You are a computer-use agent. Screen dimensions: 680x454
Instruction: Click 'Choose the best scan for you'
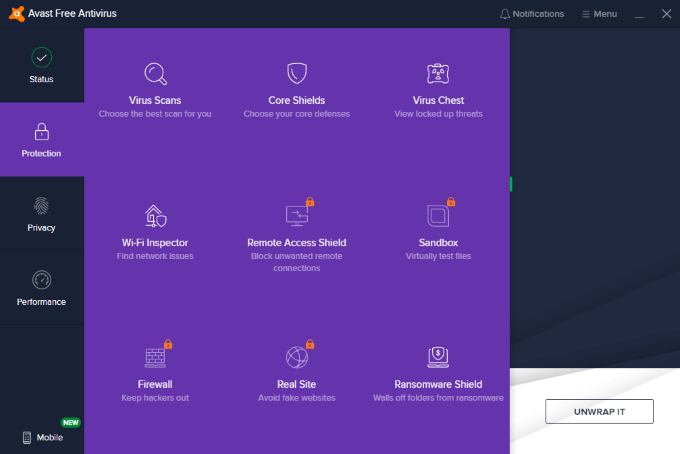[x=155, y=114]
